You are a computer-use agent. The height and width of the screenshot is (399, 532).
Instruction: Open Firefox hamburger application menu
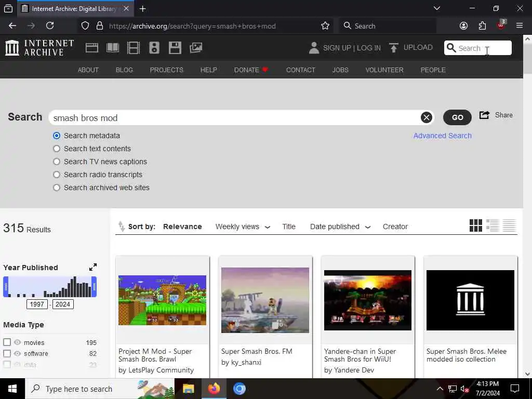click(x=520, y=26)
